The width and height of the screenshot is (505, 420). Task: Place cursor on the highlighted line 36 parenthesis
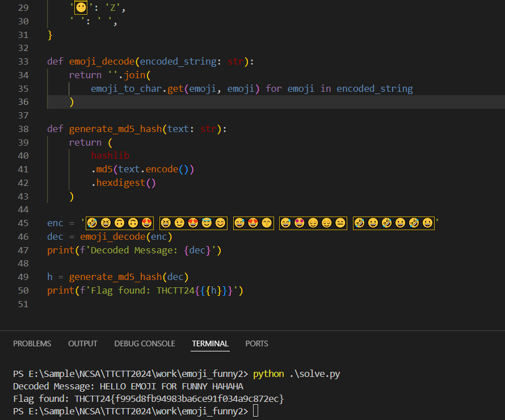(71, 102)
